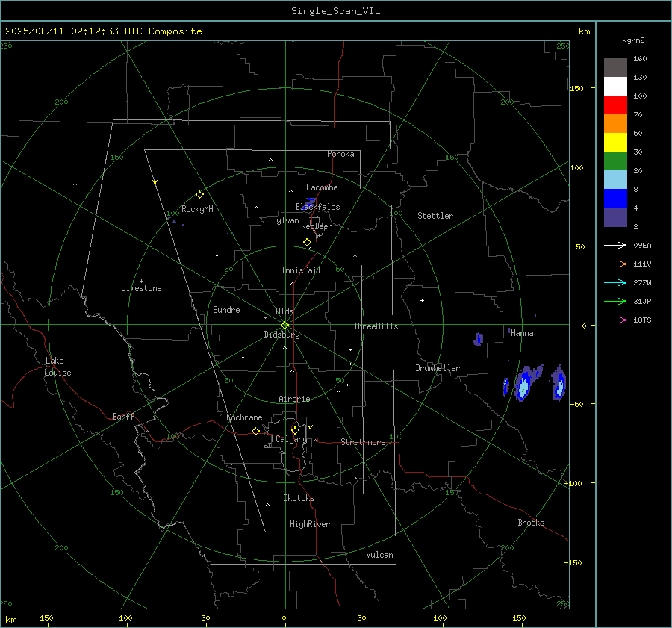672x628 pixels.
Task: Click the 160 value on the legend scale
Action: (640, 59)
